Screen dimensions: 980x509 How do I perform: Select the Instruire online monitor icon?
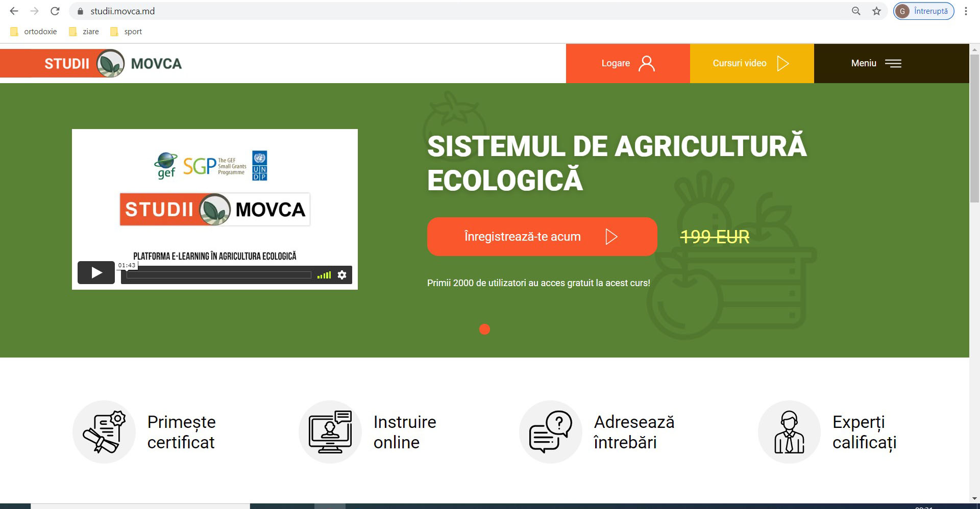tap(330, 431)
